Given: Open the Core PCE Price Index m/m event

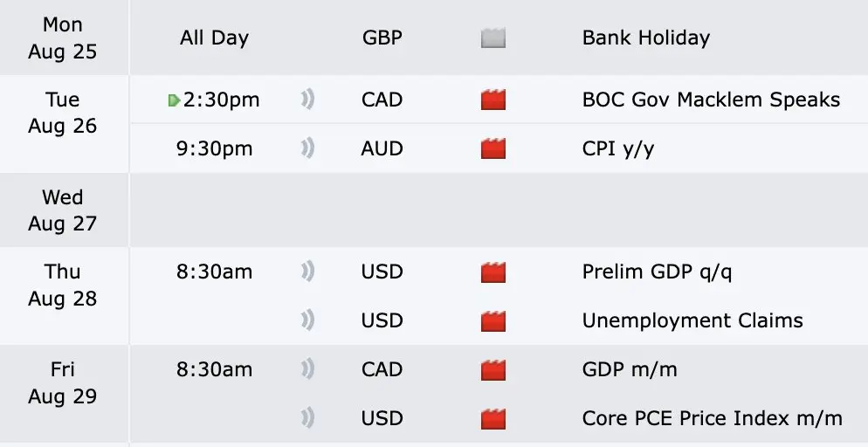Looking at the screenshot, I should pos(712,418).
